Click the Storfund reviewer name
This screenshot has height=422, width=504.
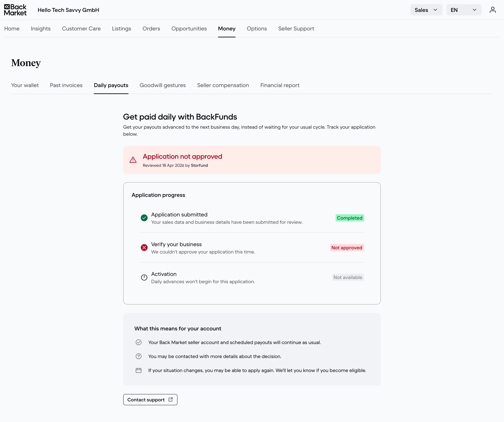[199, 165]
